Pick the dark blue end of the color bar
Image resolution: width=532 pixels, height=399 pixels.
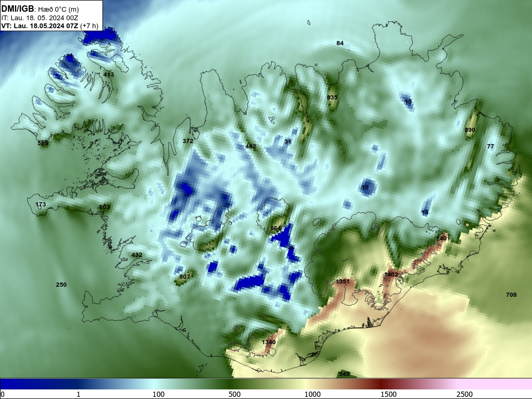click(20, 384)
